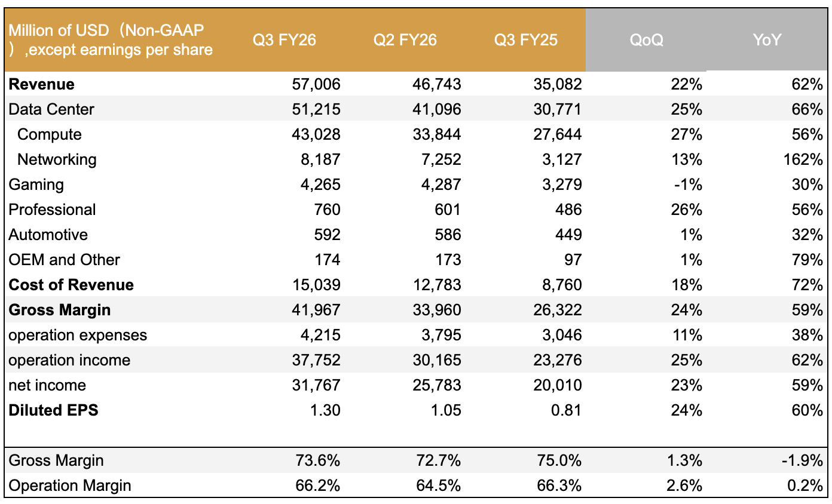Click the bold Cost of Revenue label

click(71, 285)
